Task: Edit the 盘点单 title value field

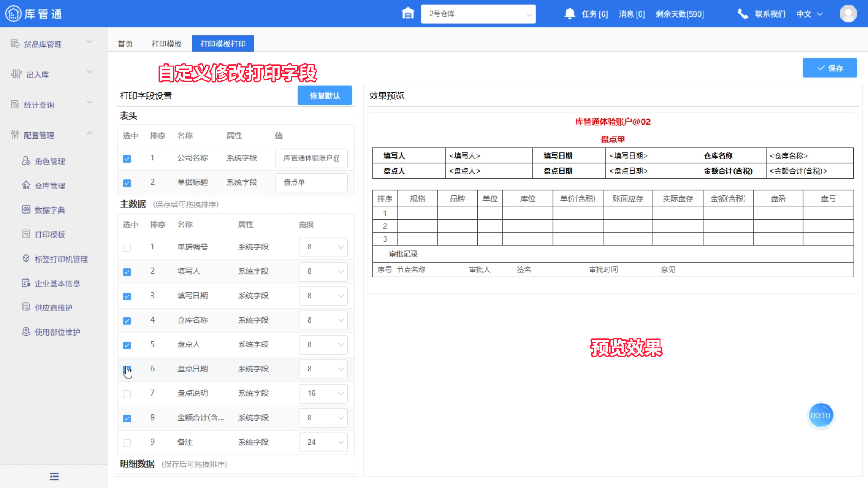Action: (x=311, y=183)
